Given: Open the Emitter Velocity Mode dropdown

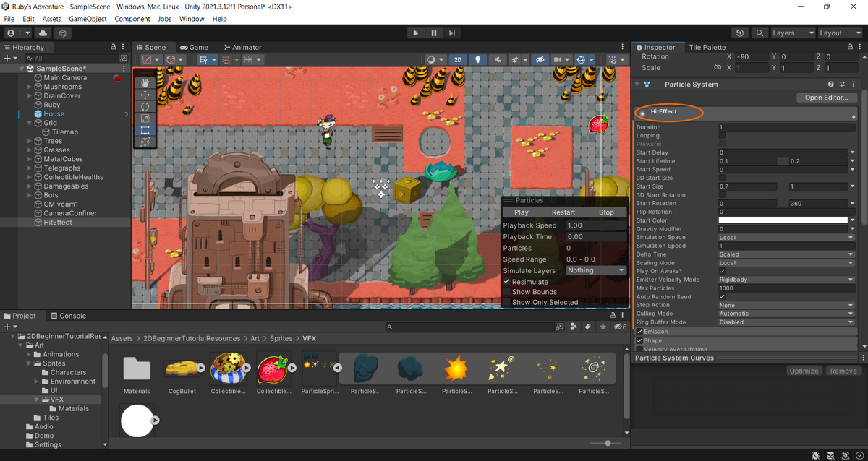Looking at the screenshot, I should pyautogui.click(x=786, y=280).
